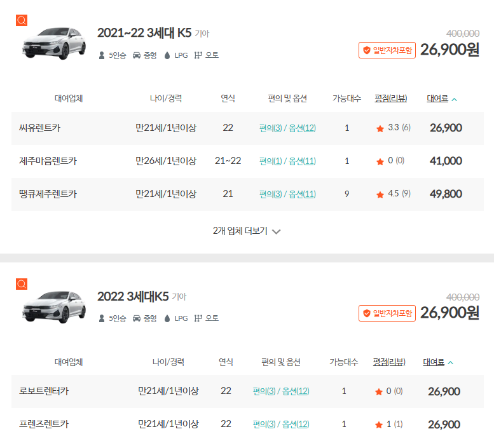494x448 pixels.
Task: Open 편의(3) link for 로보트렌터카
Action: click(x=264, y=391)
